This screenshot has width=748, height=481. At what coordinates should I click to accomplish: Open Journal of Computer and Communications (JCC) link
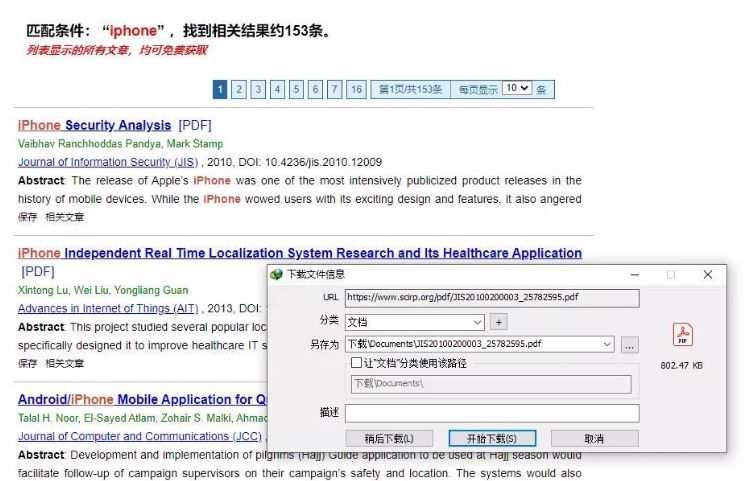[x=140, y=437]
